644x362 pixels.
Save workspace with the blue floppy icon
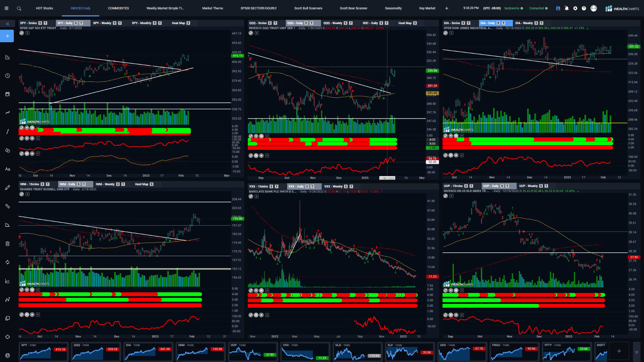(558, 8)
